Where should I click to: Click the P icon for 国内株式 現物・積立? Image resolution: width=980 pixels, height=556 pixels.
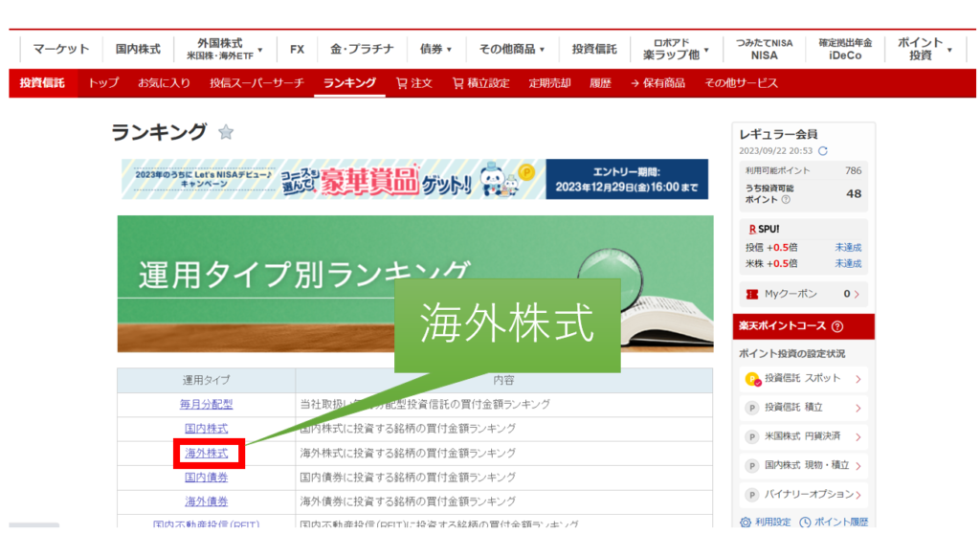coord(752,465)
